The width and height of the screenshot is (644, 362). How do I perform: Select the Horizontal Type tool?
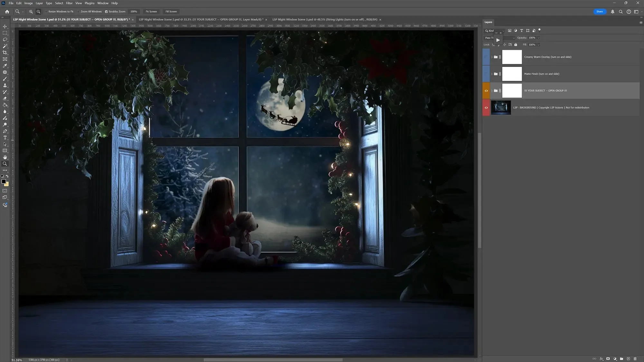point(5,138)
